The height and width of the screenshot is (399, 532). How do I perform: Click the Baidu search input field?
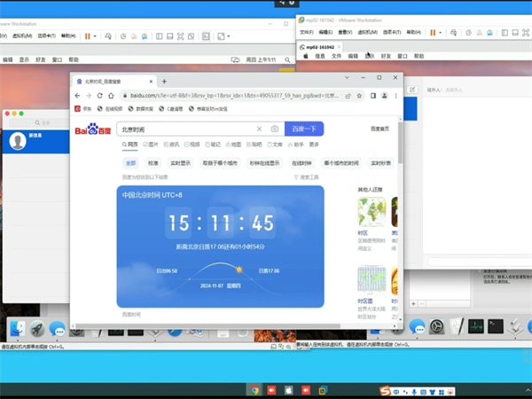[x=186, y=129]
